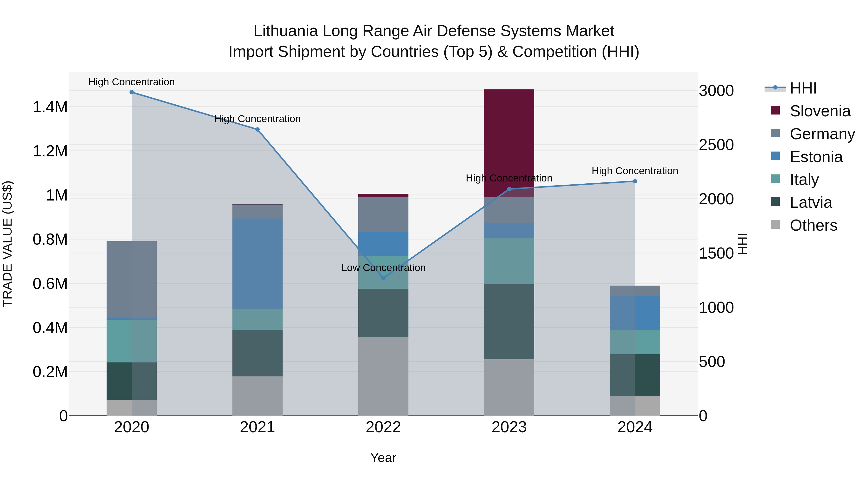The image size is (868, 488).
Task: Select the Italy segment in 2020 bar
Action: click(x=132, y=341)
